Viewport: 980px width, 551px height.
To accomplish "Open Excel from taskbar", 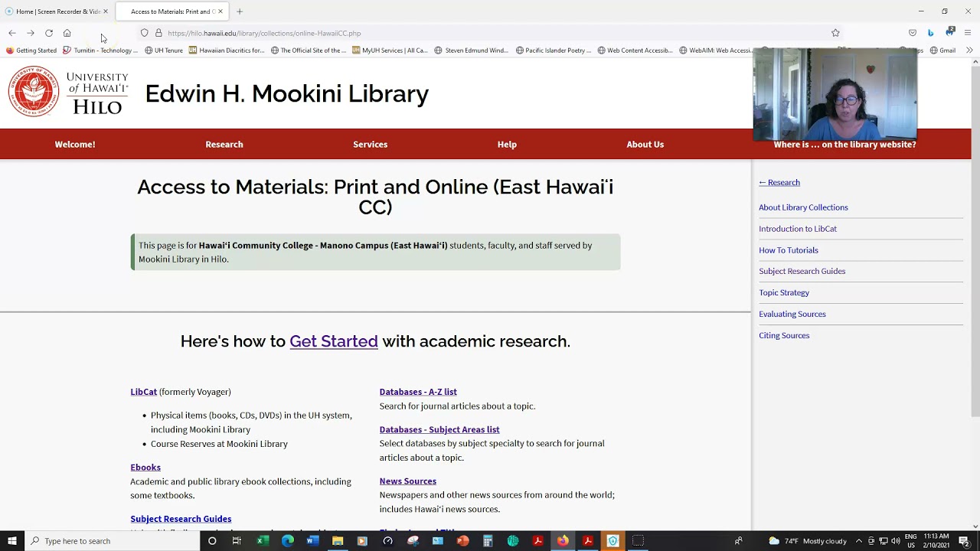I will pyautogui.click(x=262, y=541).
